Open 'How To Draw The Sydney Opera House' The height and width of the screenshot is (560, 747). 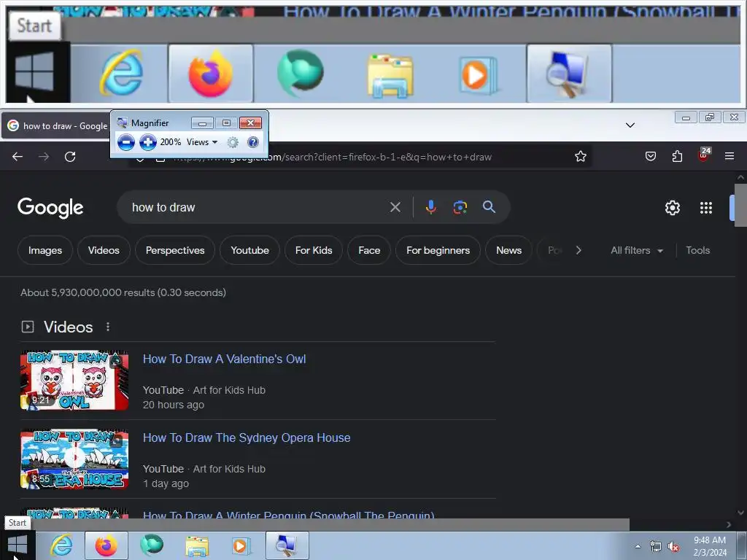click(247, 437)
